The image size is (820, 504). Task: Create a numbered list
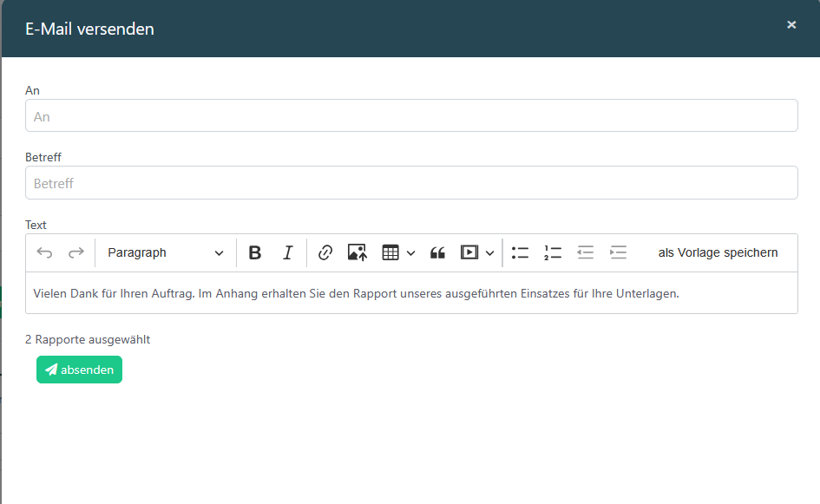coord(553,253)
